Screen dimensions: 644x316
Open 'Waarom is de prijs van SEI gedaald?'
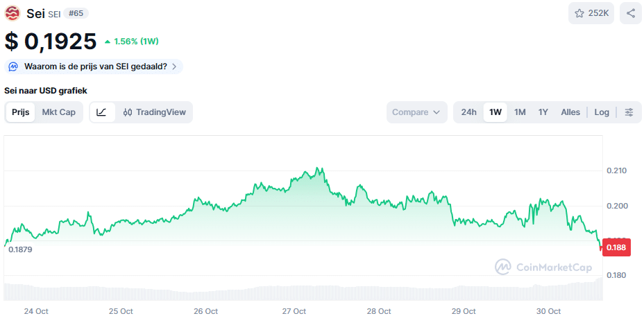[94, 67]
